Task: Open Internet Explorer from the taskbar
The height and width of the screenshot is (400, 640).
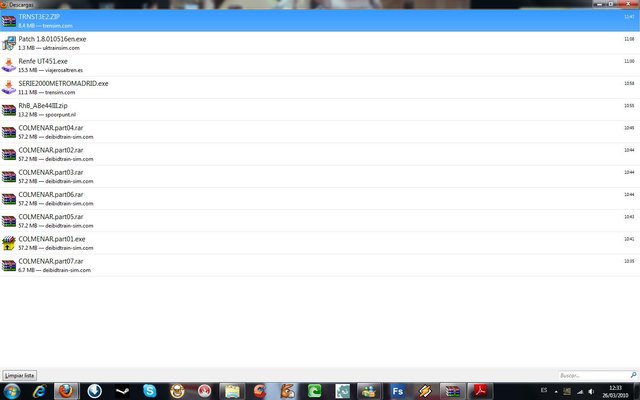Action: coord(40,391)
